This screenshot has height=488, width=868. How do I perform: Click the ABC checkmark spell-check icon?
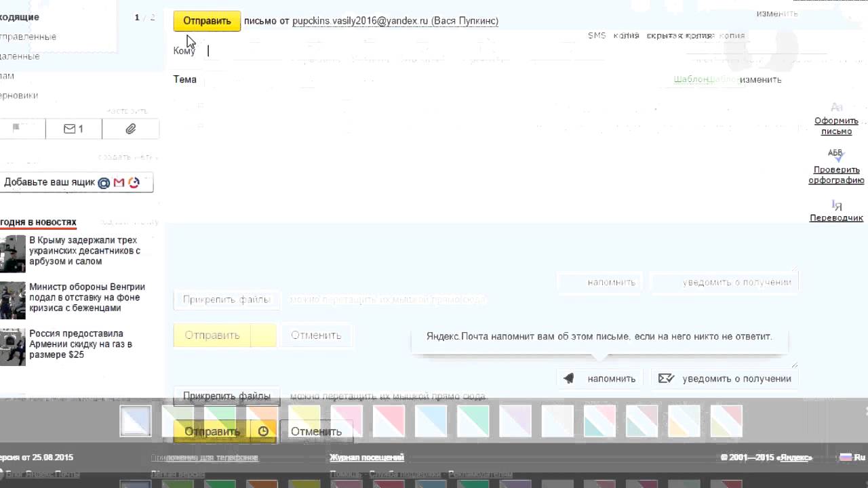point(835,156)
